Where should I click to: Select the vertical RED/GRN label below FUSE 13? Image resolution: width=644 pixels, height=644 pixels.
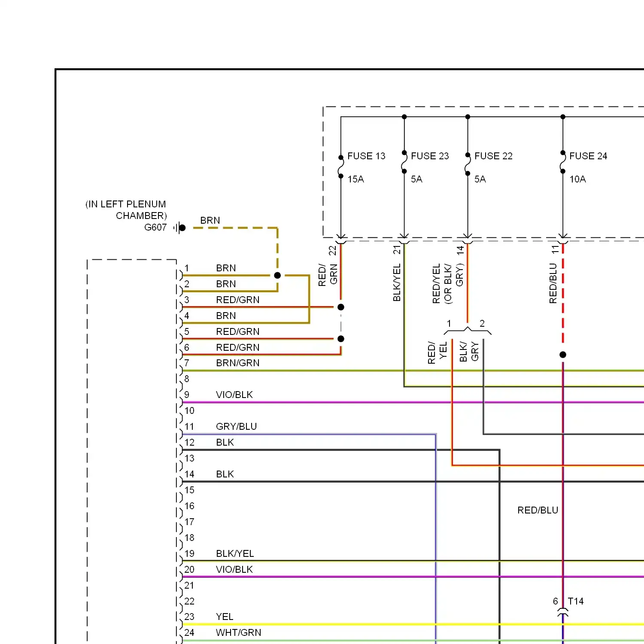pos(328,275)
